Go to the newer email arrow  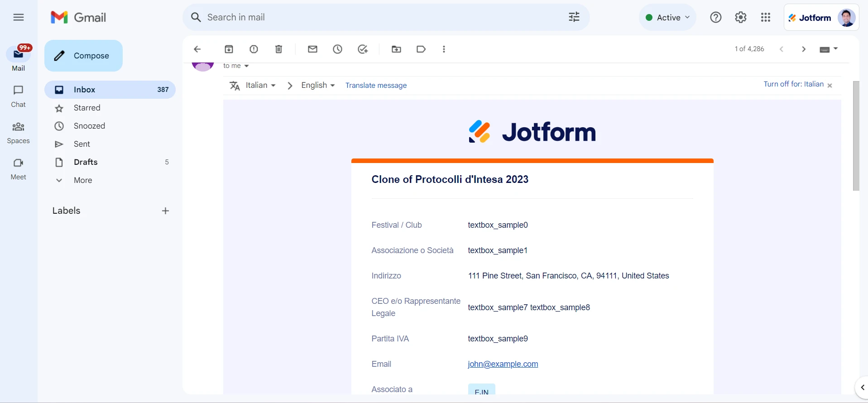coord(782,49)
